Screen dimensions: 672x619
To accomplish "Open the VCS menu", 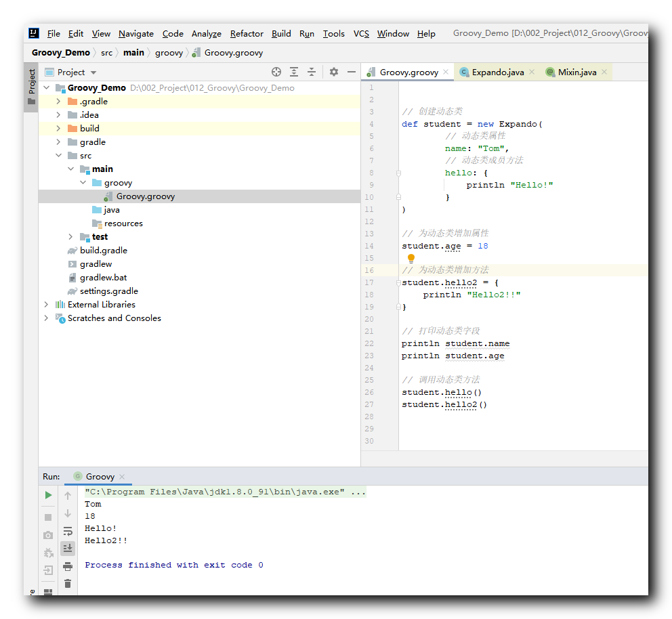I will click(361, 33).
